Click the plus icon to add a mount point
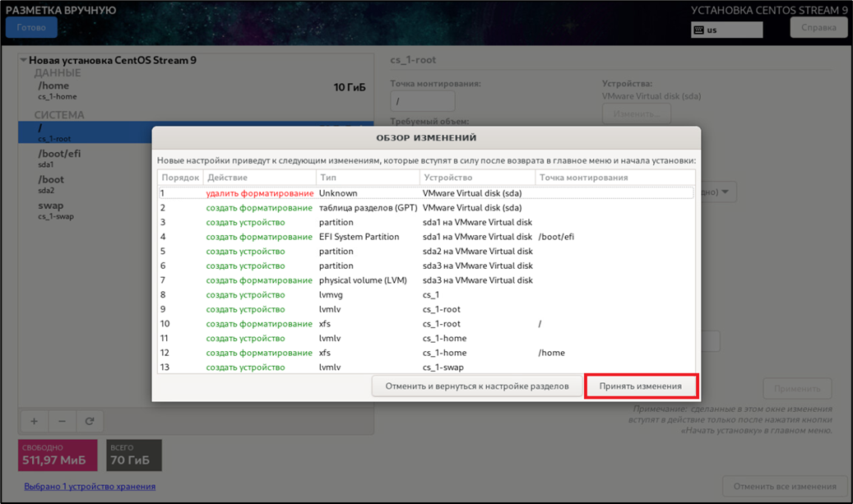The image size is (853, 504). (35, 421)
